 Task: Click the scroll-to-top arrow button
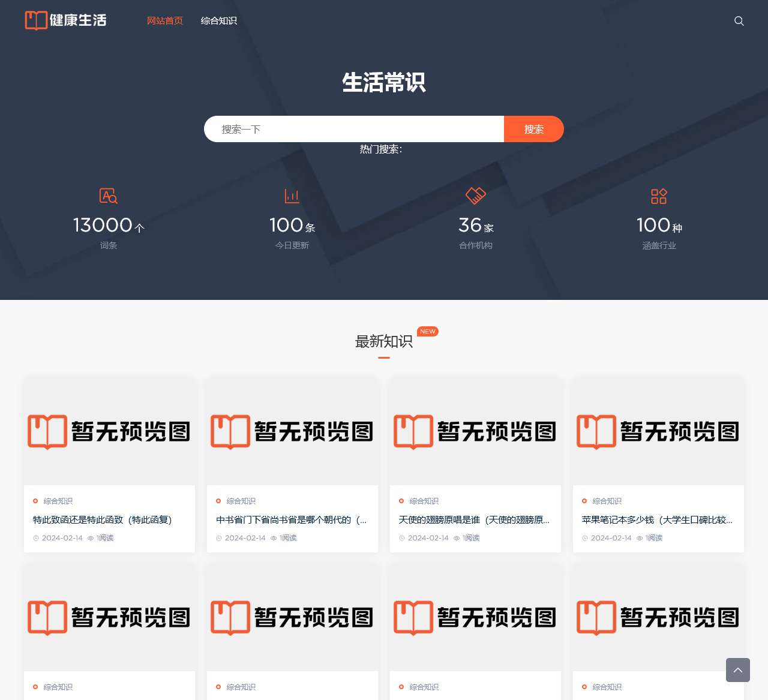pyautogui.click(x=737, y=670)
